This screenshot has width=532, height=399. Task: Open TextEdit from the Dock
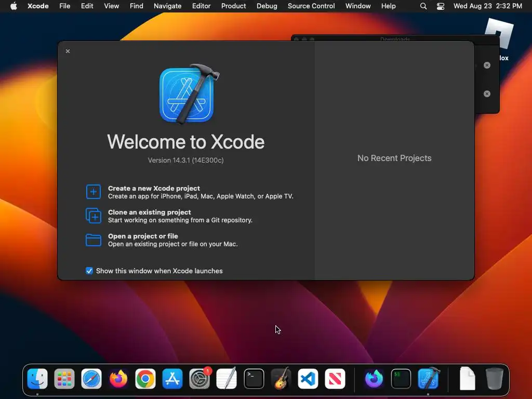pyautogui.click(x=227, y=378)
